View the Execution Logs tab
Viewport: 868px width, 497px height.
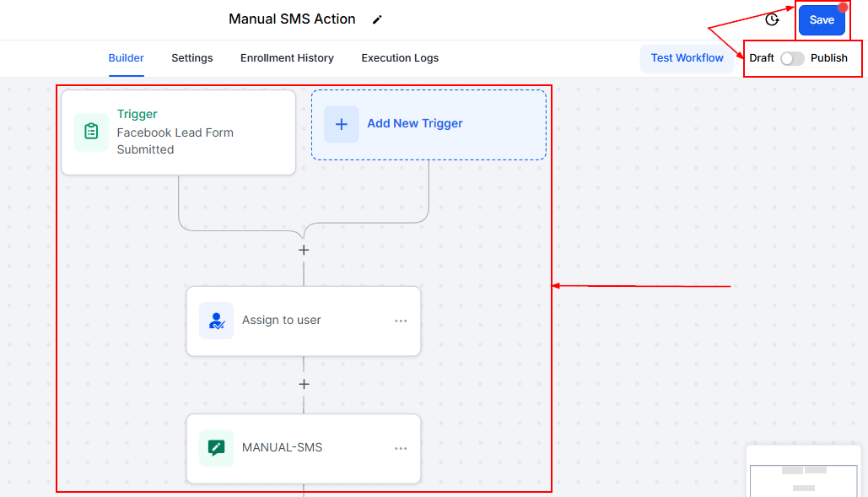pos(400,58)
